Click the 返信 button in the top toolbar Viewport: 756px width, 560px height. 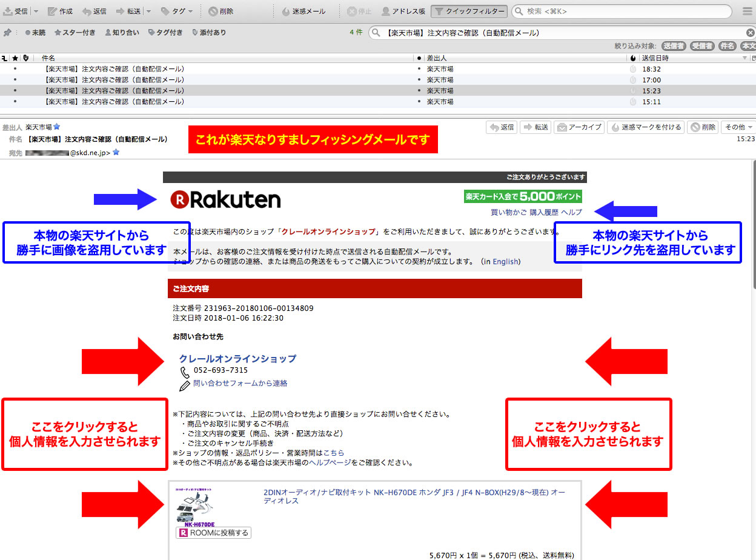94,12
